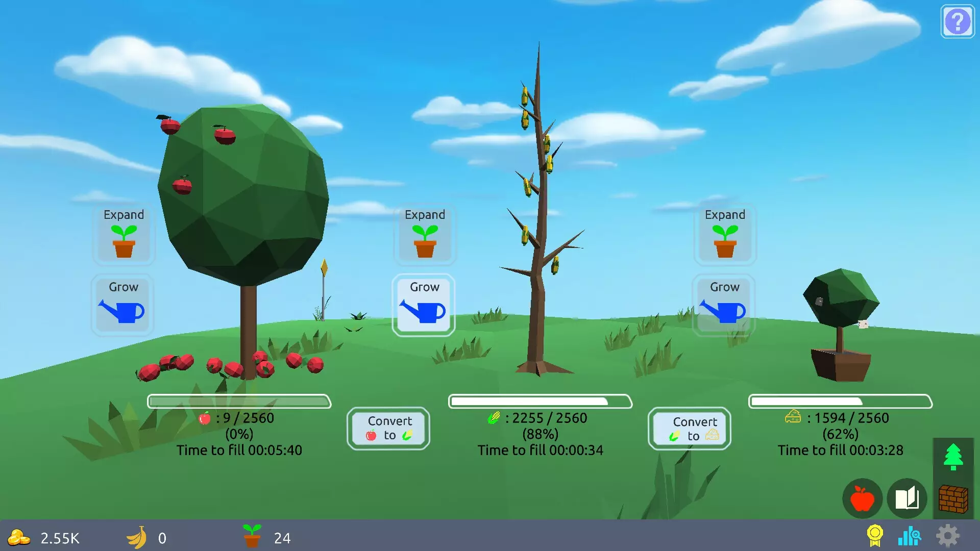This screenshot has width=980, height=551.
Task: Select the green pine tree tab
Action: point(953,457)
